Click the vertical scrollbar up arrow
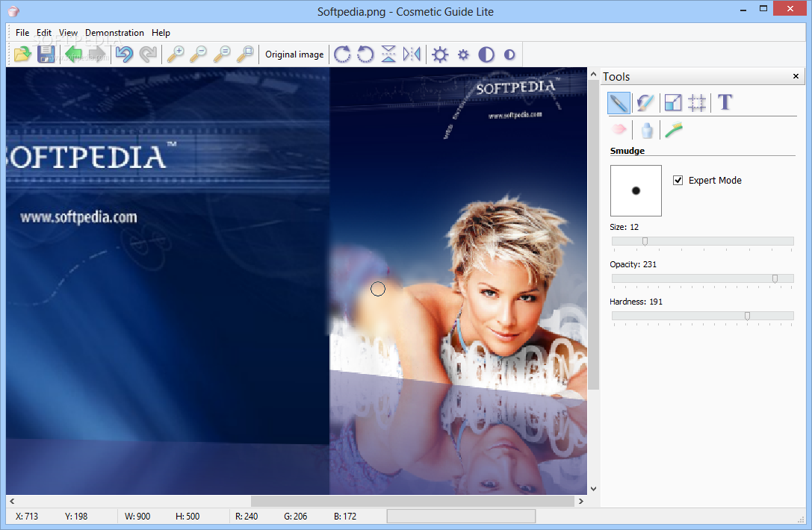The width and height of the screenshot is (812, 530). (593, 75)
